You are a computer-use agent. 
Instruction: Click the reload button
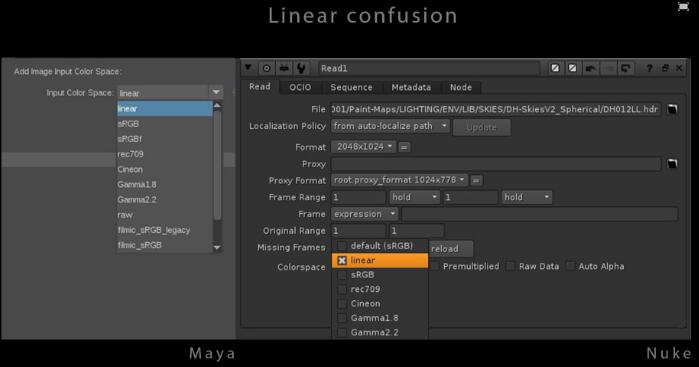click(x=451, y=249)
